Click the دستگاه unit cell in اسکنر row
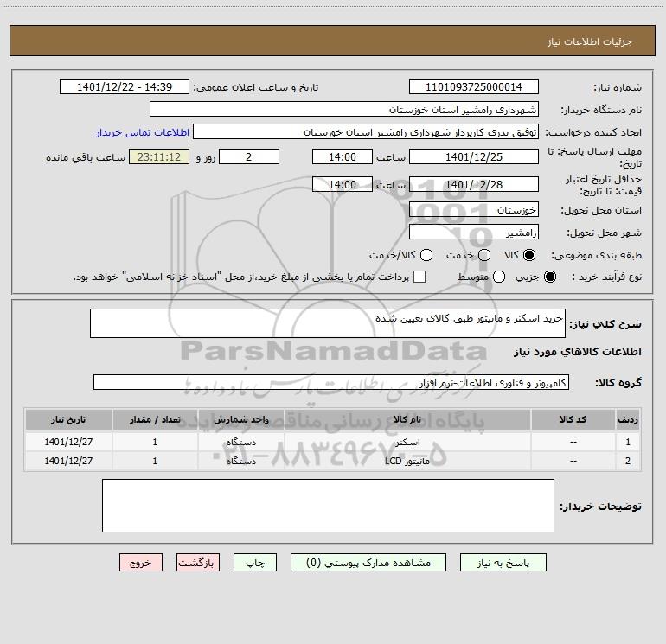The height and width of the screenshot is (644, 666). [240, 442]
